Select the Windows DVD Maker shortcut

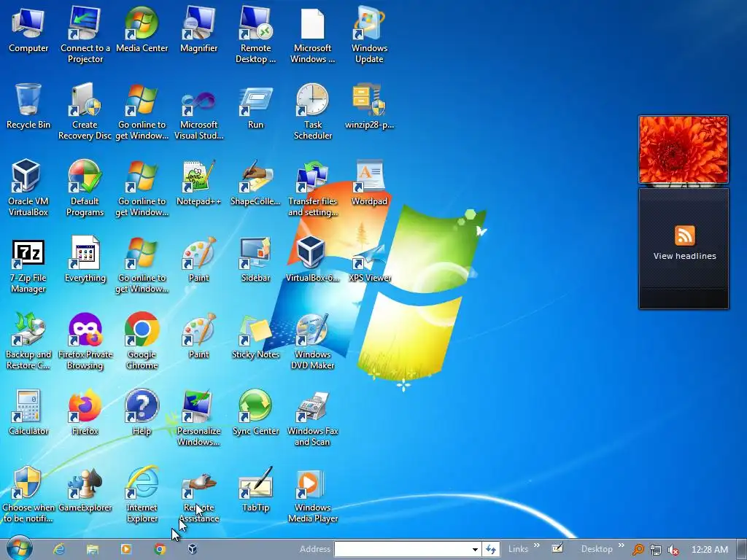(x=312, y=342)
